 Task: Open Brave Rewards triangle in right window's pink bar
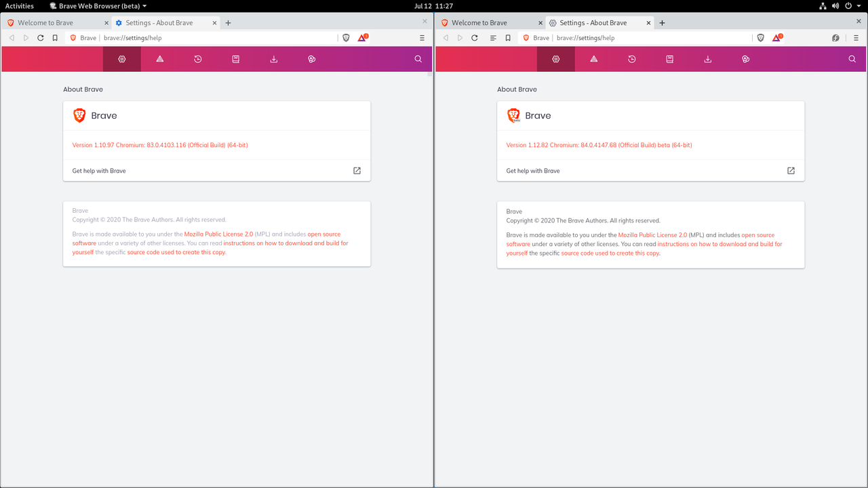[594, 59]
